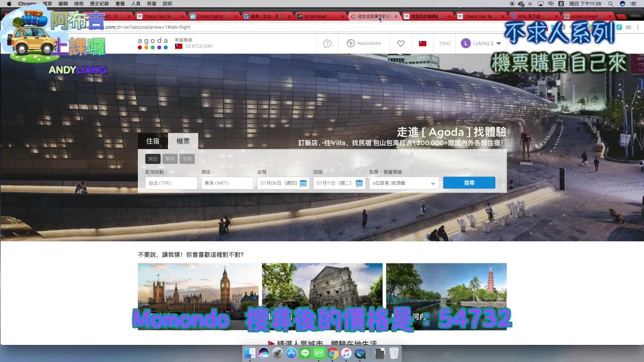Open the 書籤 Bookmarks menu
Image resolution: width=644 pixels, height=362 pixels.
[120, 4]
